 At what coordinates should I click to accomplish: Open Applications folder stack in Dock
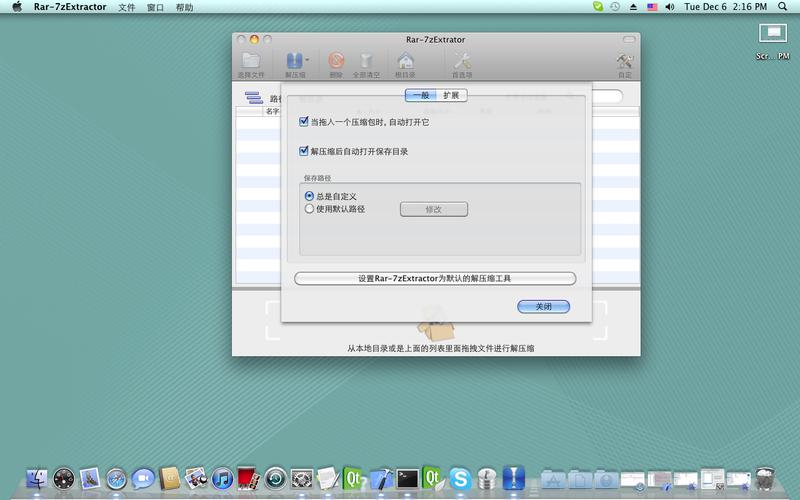[x=553, y=479]
